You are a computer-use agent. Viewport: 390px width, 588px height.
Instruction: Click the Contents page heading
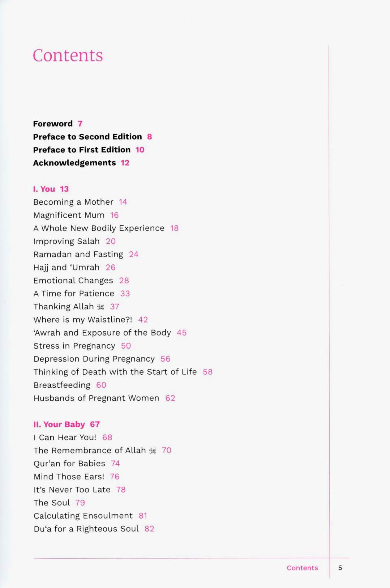tap(68, 55)
